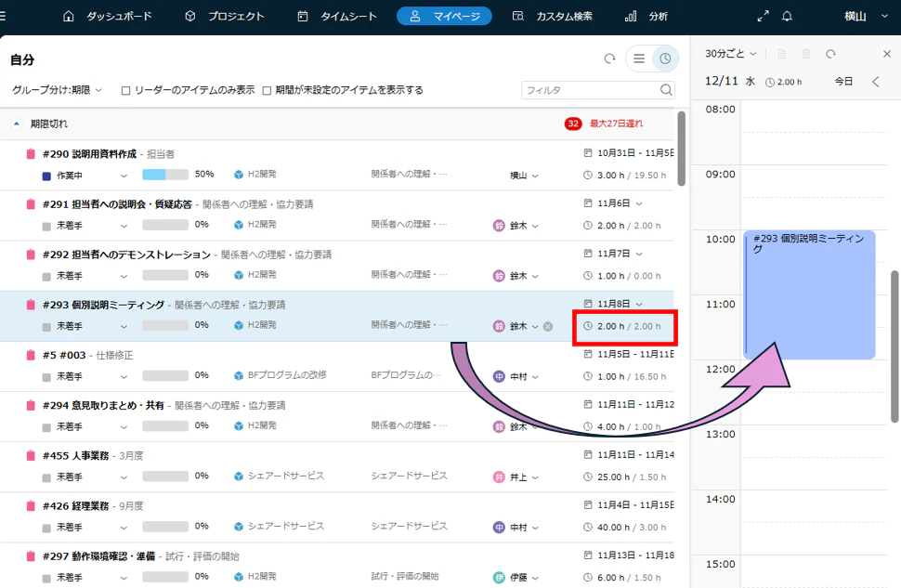Switch to clock timeline view icon
Image resolution: width=901 pixels, height=588 pixels.
(x=665, y=59)
